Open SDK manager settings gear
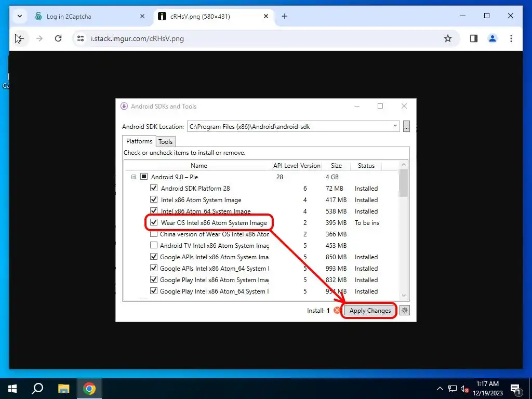The width and height of the screenshot is (532, 399). tap(404, 310)
